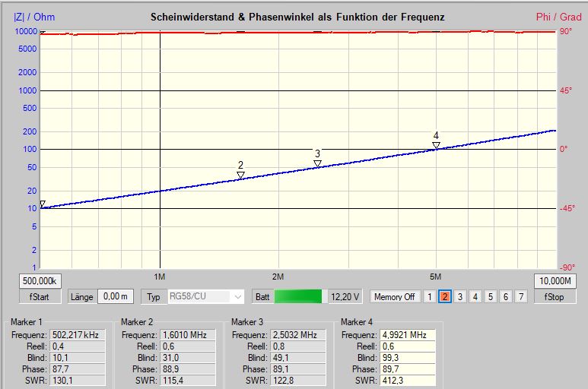Click the Marker 2 Frequenz value 1,6010 MHz
588x389 pixels.
coord(188,335)
